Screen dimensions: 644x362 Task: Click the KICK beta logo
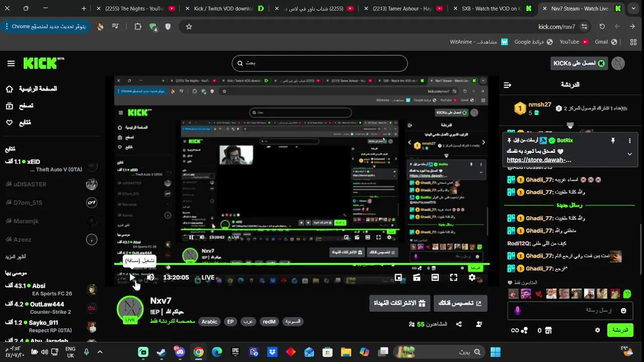(x=44, y=63)
